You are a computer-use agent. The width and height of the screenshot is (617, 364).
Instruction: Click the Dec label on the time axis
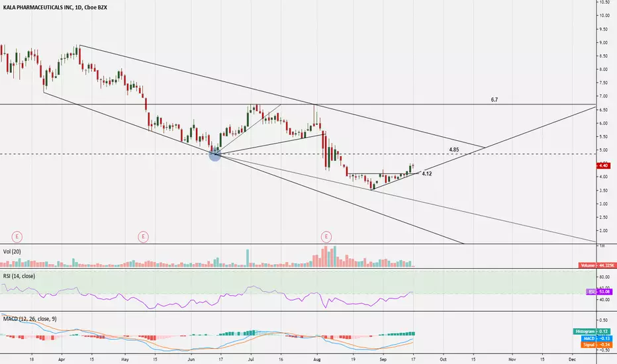click(x=572, y=359)
